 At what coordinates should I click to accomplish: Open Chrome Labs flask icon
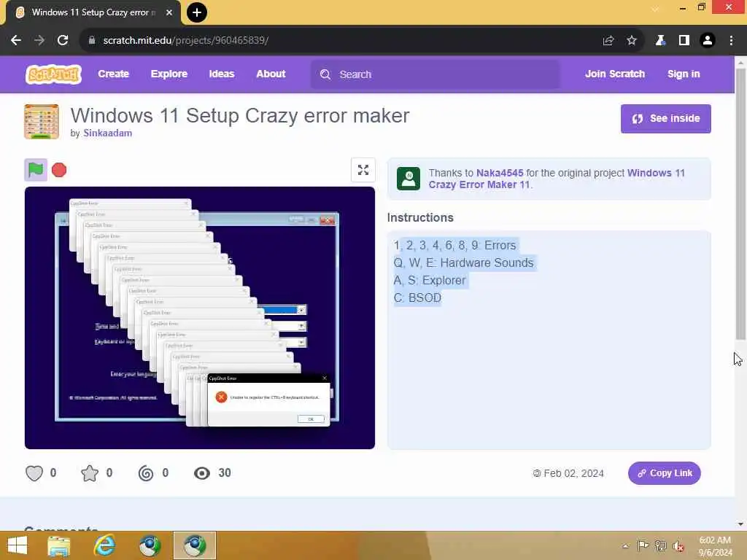660,41
